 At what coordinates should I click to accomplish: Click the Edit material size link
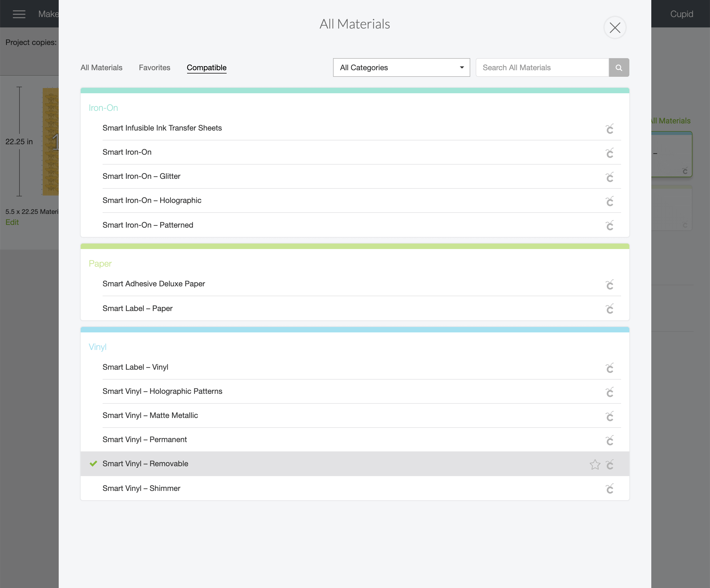(12, 222)
